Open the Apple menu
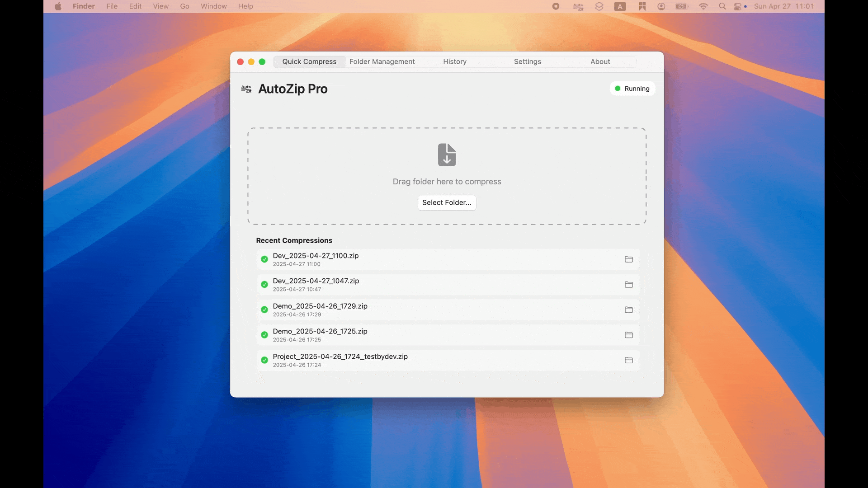Screen dimensions: 868x488 coord(58,6)
